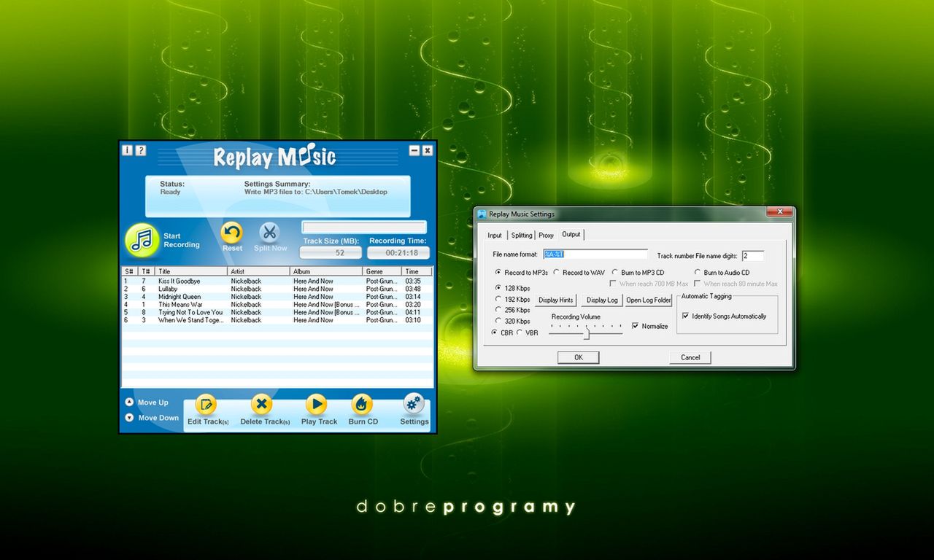The height and width of the screenshot is (560, 934).
Task: Click Cancel in the Settings dialog
Action: (x=690, y=357)
